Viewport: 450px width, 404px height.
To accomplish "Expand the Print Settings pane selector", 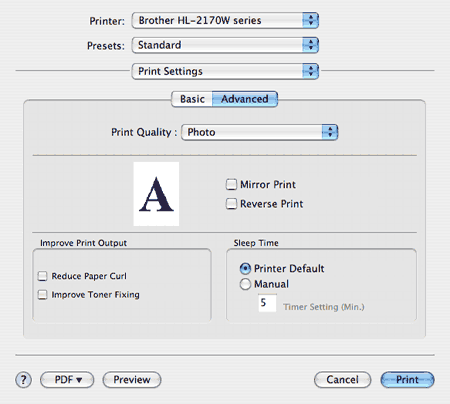I will coord(225,71).
